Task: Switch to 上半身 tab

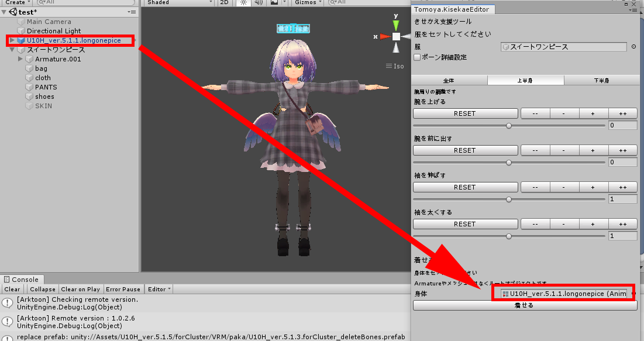Action: (x=525, y=81)
